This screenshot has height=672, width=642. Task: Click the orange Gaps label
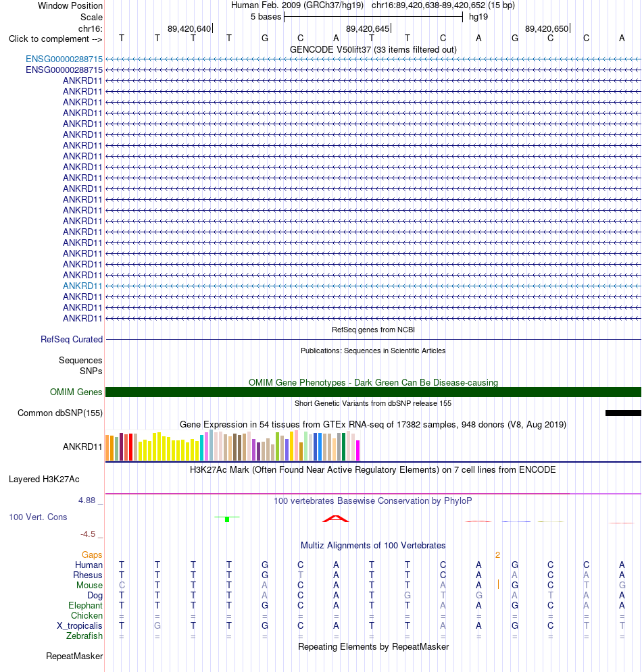92,555
